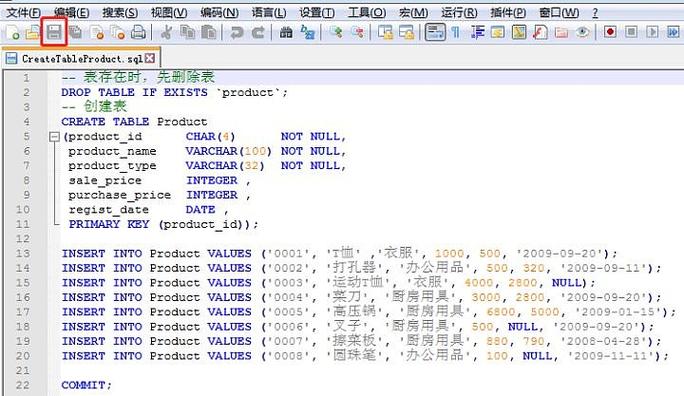Open the user defined language icon
Viewport: 684px width, 396px height.
[x=498, y=32]
